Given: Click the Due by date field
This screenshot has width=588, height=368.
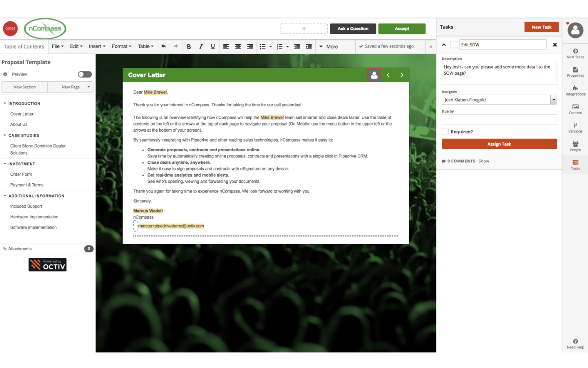Looking at the screenshot, I should (x=499, y=119).
